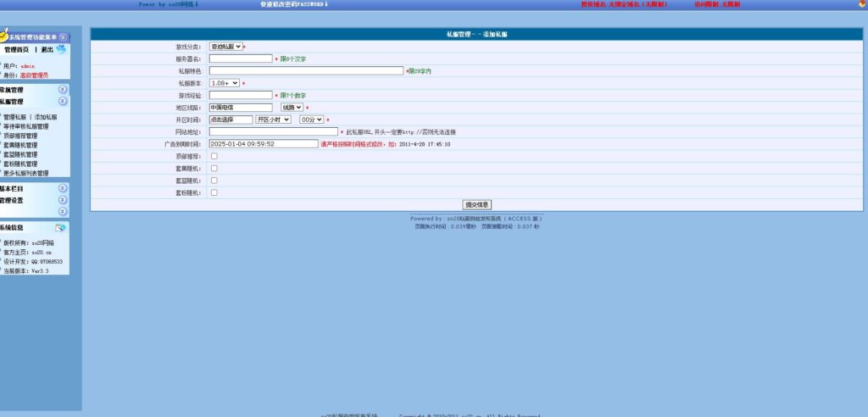The height and width of the screenshot is (417, 868).
Task: Click the round arrow icon beside 常规管理
Action: 62,89
